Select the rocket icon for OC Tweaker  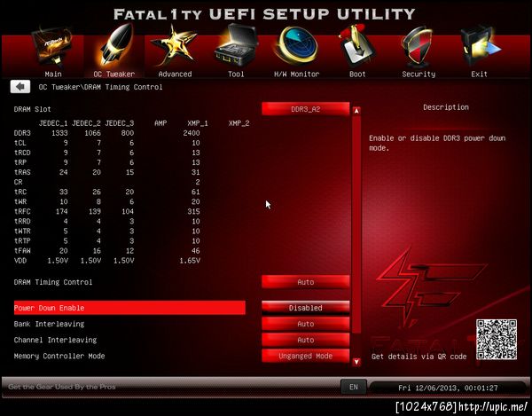(x=114, y=44)
